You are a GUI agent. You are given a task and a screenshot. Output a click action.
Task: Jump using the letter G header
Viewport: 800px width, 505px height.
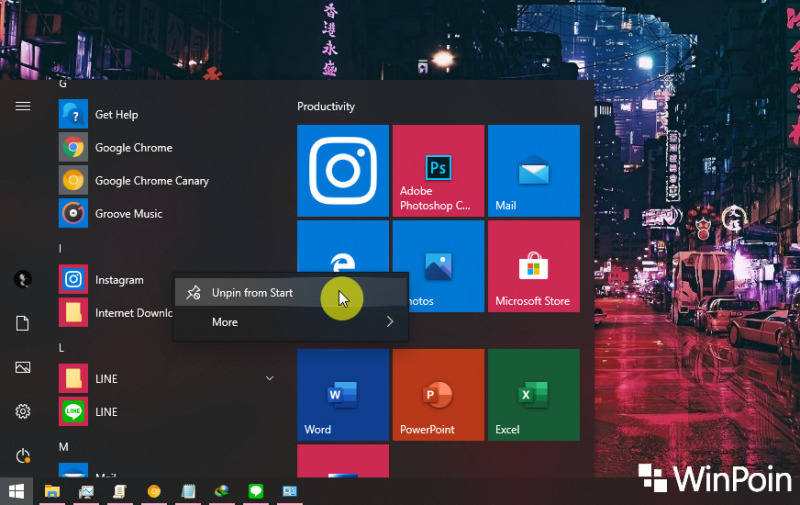click(x=63, y=84)
